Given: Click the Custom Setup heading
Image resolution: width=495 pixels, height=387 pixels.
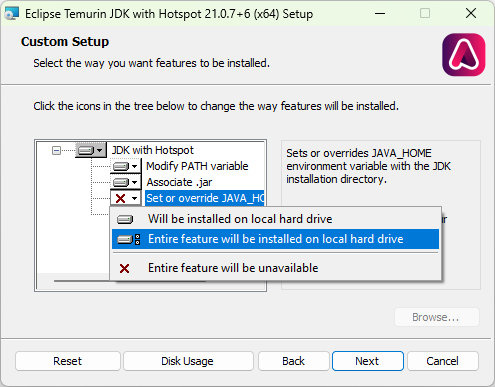Looking at the screenshot, I should (x=65, y=42).
